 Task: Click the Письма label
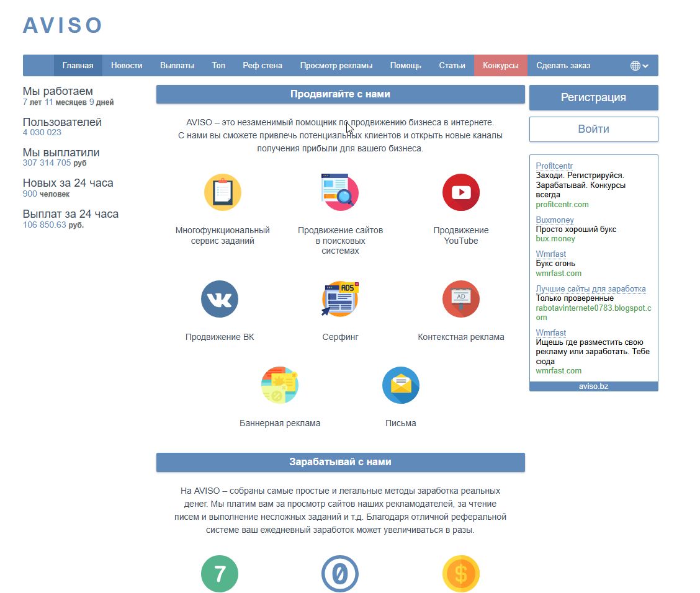pos(401,424)
